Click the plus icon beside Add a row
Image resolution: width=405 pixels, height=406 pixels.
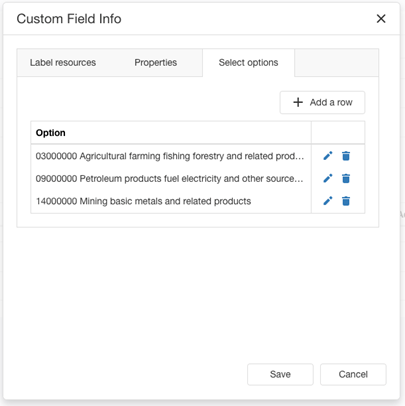[x=298, y=102]
